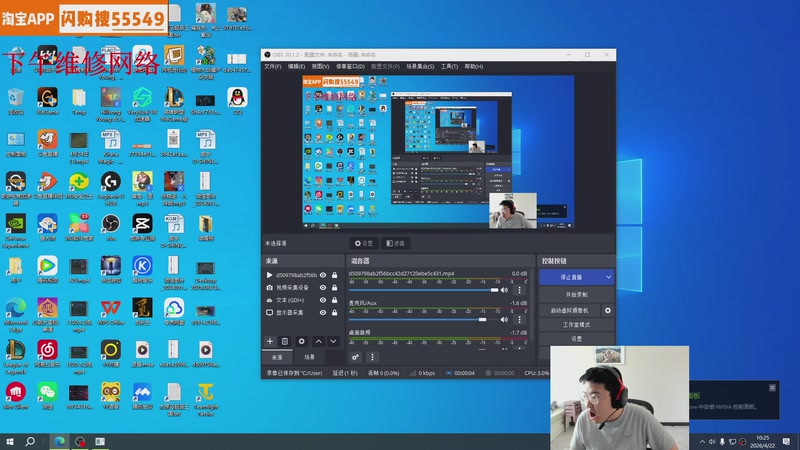
Task: Click the 停止直播 button
Action: click(x=571, y=277)
